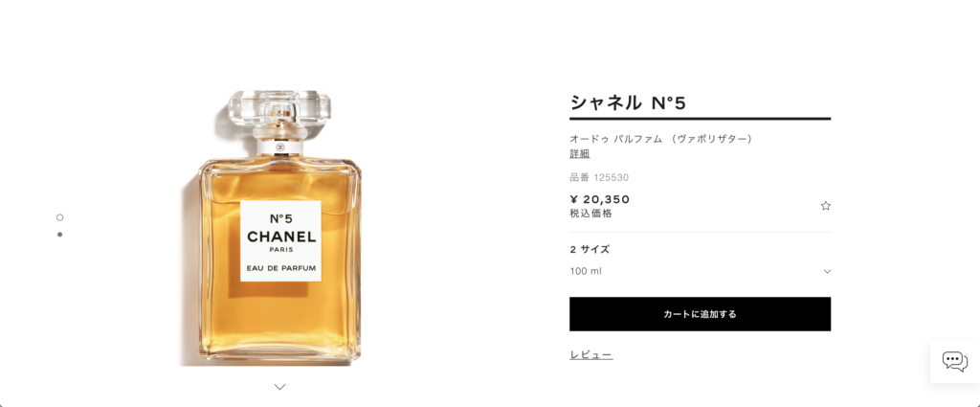Click the カートに追加する add to cart button

pos(700,314)
